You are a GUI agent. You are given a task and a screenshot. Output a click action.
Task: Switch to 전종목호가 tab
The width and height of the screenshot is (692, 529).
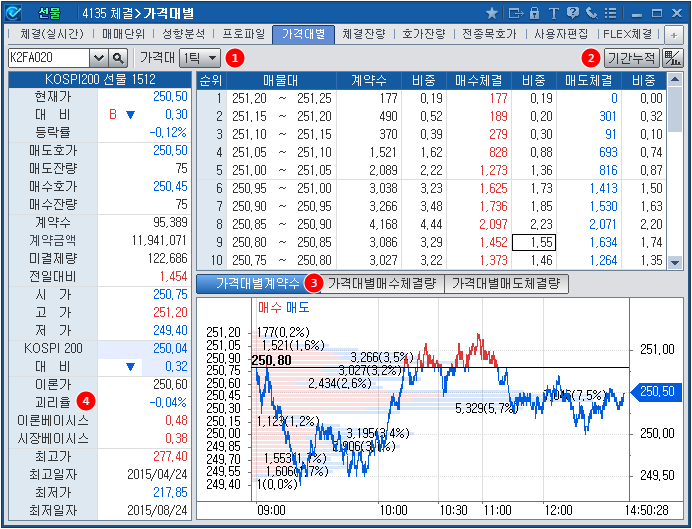(x=489, y=34)
